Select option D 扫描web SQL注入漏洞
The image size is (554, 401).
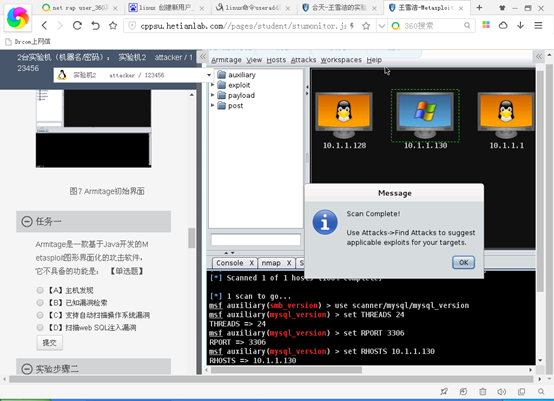coord(40,328)
